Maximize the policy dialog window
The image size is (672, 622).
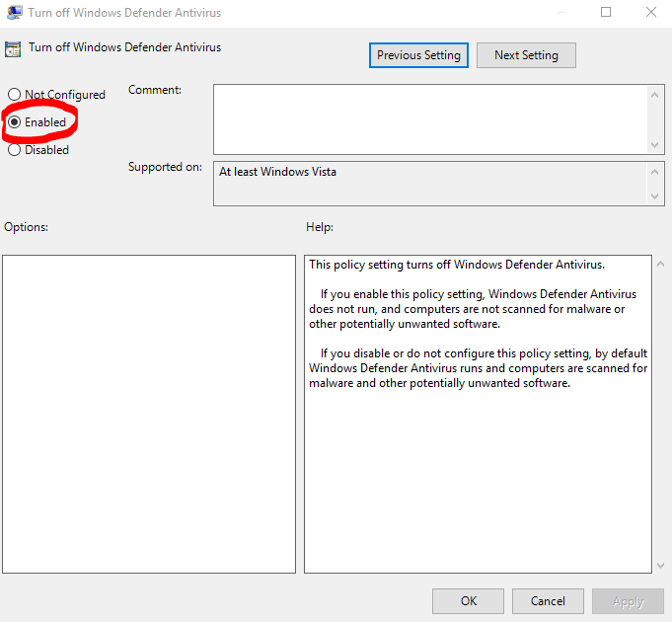(606, 12)
